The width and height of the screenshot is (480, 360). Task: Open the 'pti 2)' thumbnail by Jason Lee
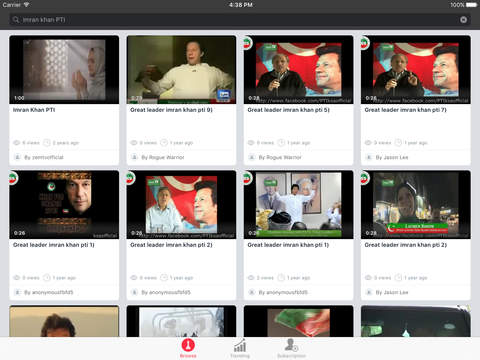pyautogui.click(x=416, y=205)
